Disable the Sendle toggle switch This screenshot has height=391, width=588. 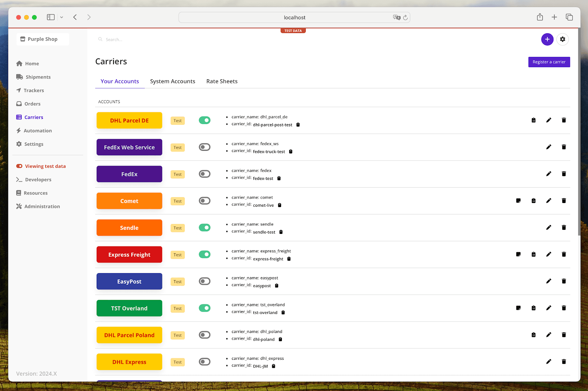pos(204,227)
